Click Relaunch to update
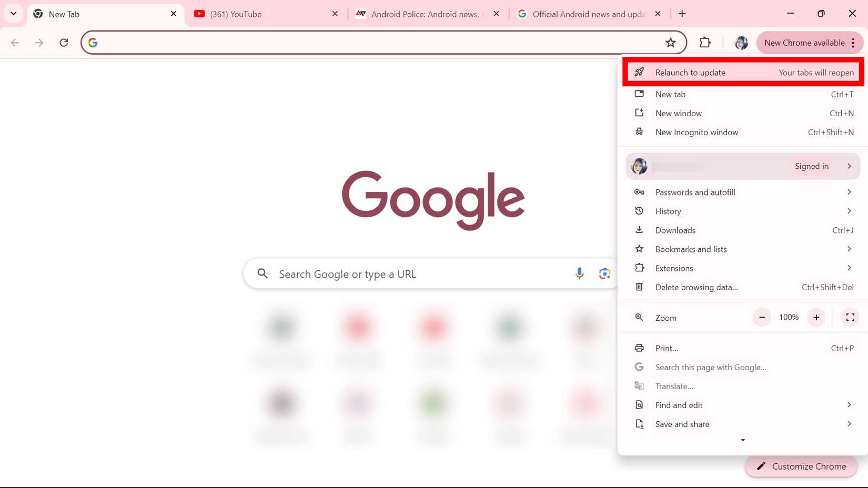 [x=690, y=72]
